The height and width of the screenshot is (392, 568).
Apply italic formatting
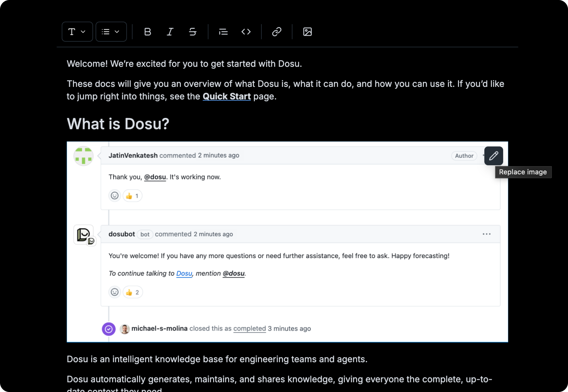[x=170, y=31]
